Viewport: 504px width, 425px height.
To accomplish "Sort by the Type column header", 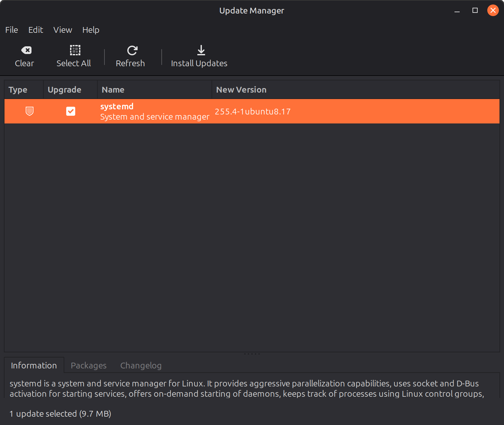I will pos(24,90).
